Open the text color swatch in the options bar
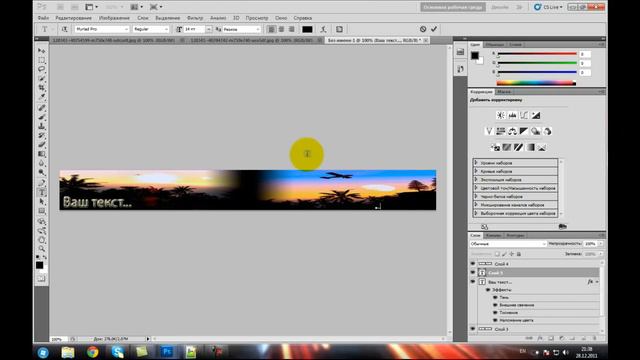640x360 pixels. 307,29
